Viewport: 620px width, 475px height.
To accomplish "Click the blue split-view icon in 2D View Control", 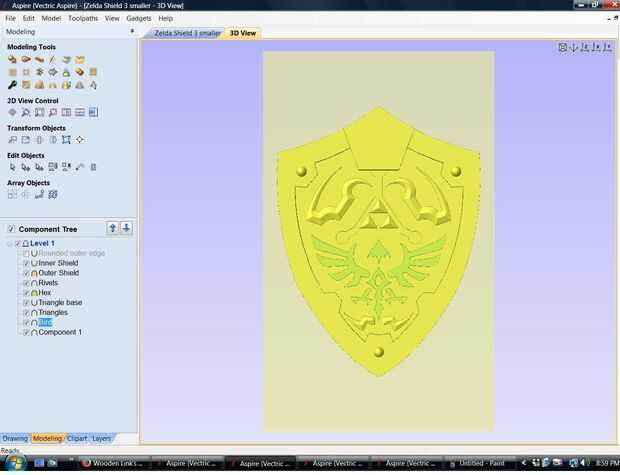I will pos(93,112).
